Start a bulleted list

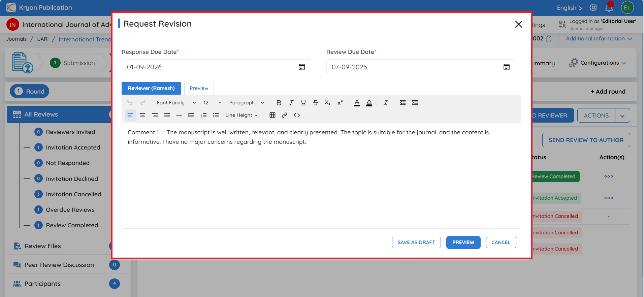[216, 115]
